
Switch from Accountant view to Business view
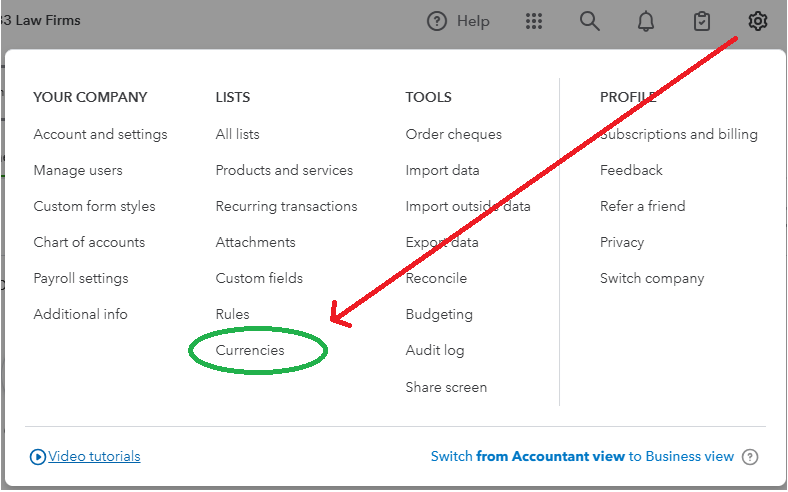point(582,457)
